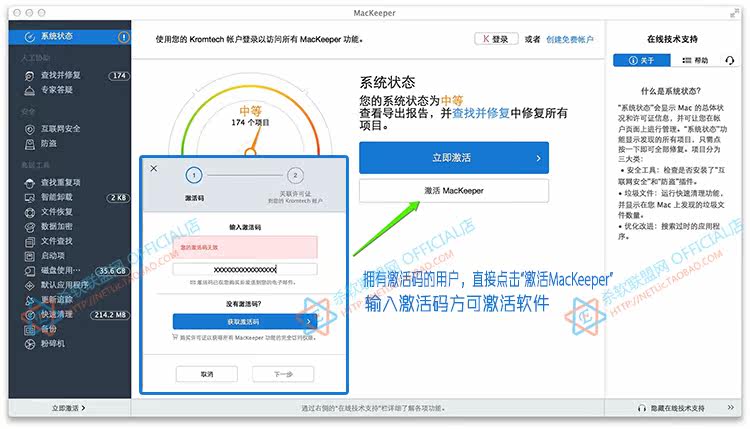
Task: Open the 备份 backup tool
Action: pyautogui.click(x=69, y=329)
